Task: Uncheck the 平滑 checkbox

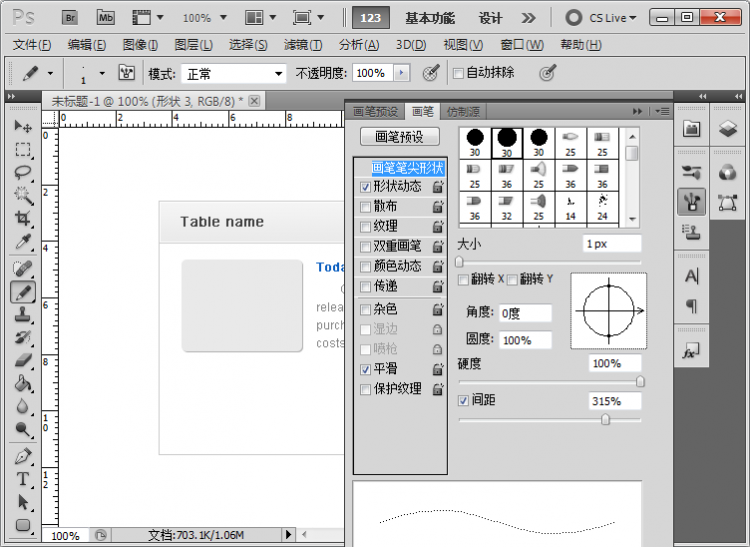Action: pos(365,369)
